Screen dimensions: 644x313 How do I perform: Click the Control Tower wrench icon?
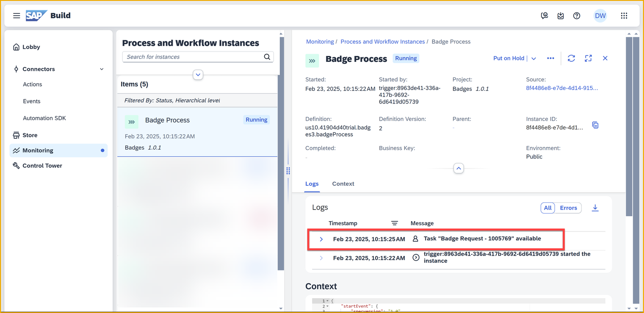(x=17, y=166)
